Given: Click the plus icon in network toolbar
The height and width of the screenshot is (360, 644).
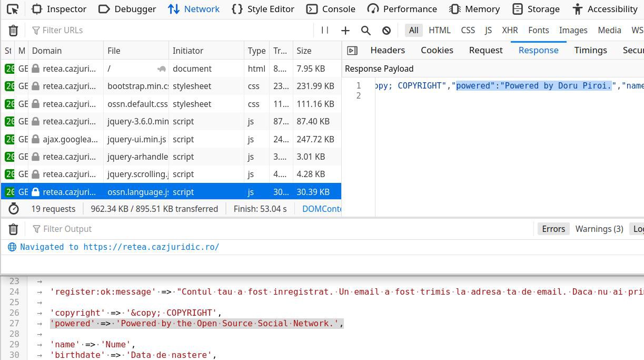Looking at the screenshot, I should click(345, 31).
